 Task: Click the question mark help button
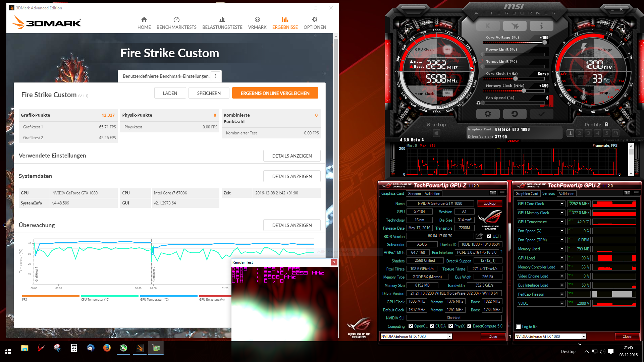pyautogui.click(x=215, y=76)
